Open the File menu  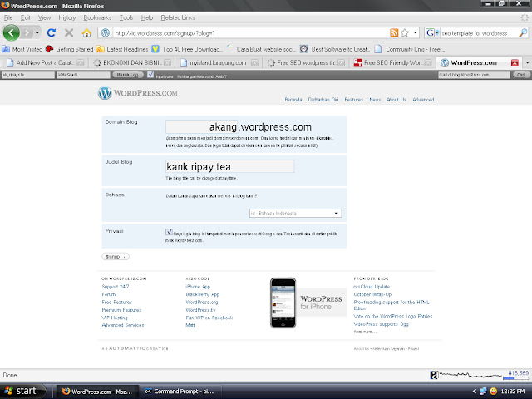click(8, 17)
